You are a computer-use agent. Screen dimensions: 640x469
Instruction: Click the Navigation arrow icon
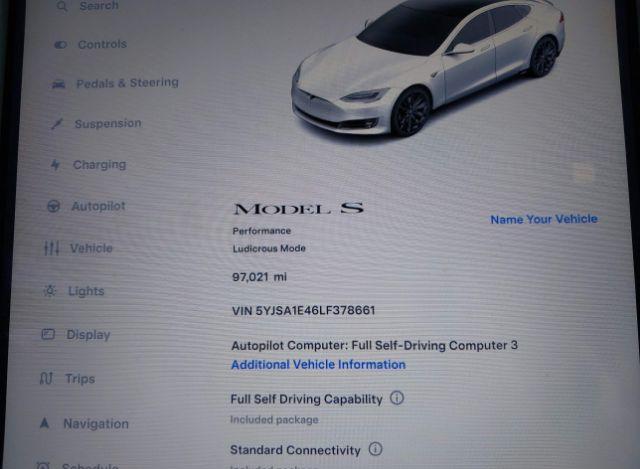point(44,423)
